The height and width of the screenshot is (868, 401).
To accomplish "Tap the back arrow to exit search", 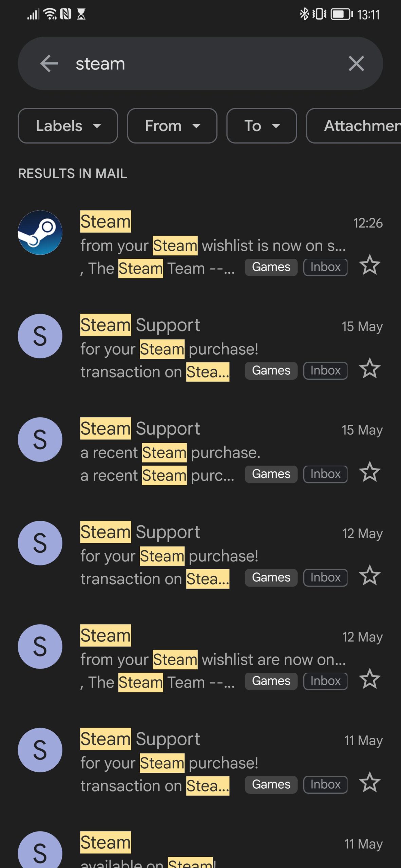I will click(x=50, y=63).
